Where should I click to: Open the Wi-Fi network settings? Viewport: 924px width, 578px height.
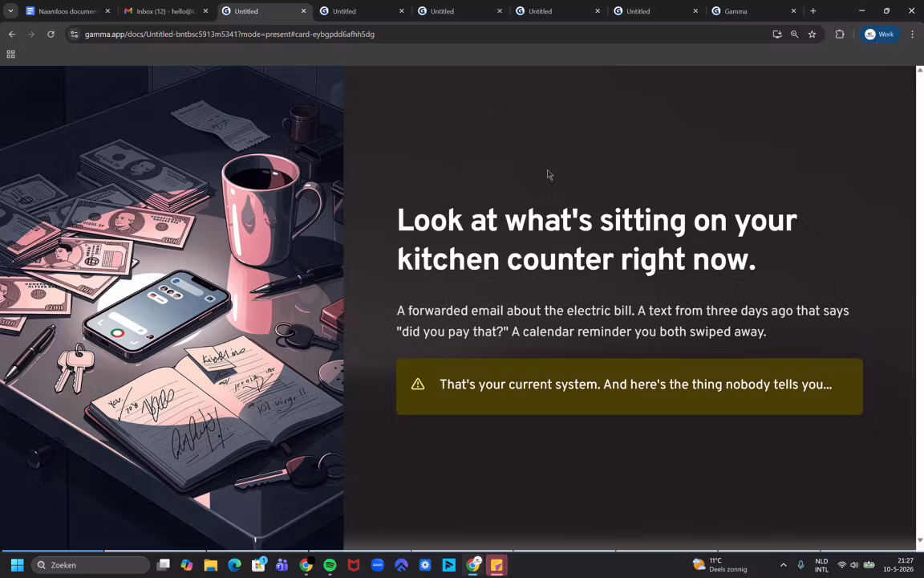coord(841,565)
